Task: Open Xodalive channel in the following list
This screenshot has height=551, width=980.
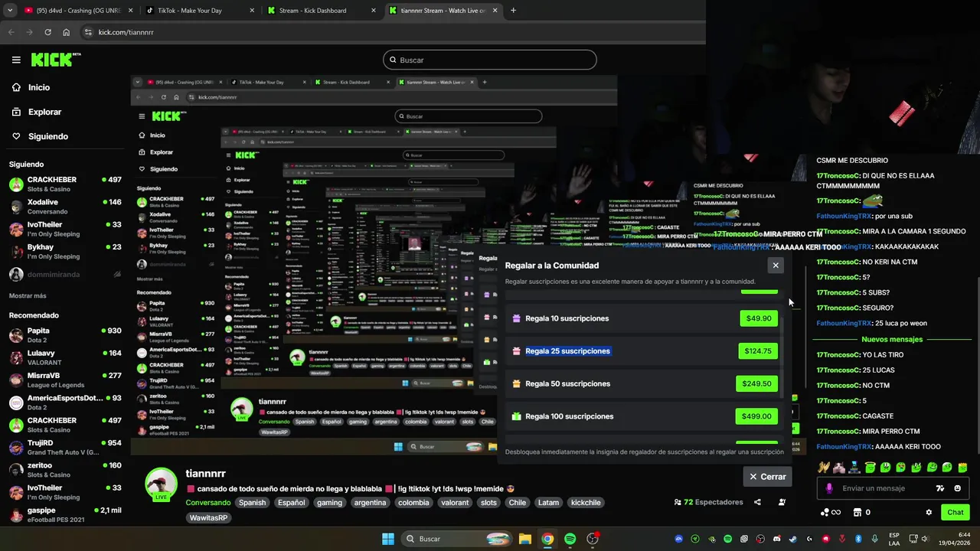Action: 65,207
